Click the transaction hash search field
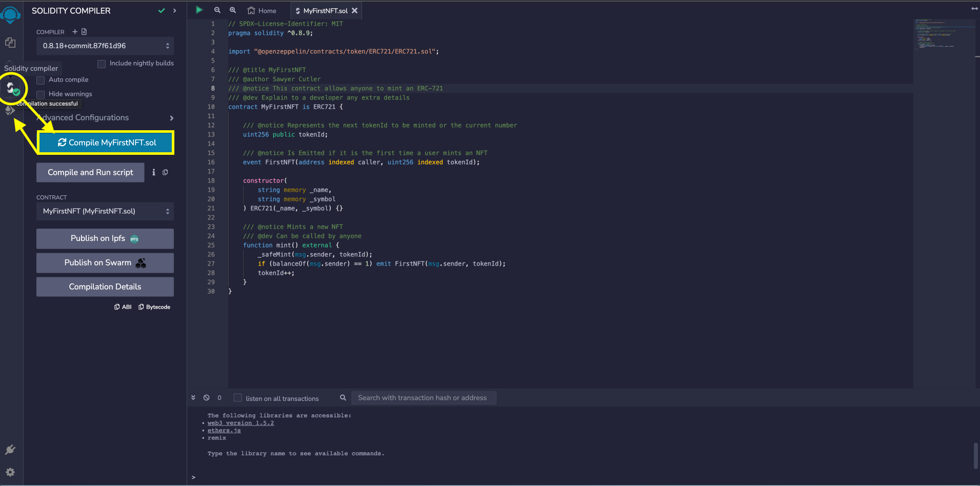The width and height of the screenshot is (980, 486). tap(423, 397)
